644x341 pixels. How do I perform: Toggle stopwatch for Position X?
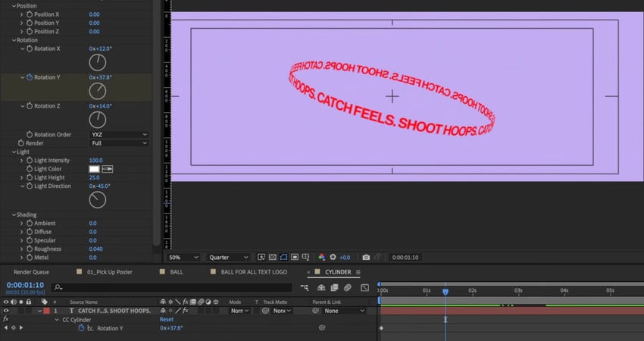coord(30,14)
